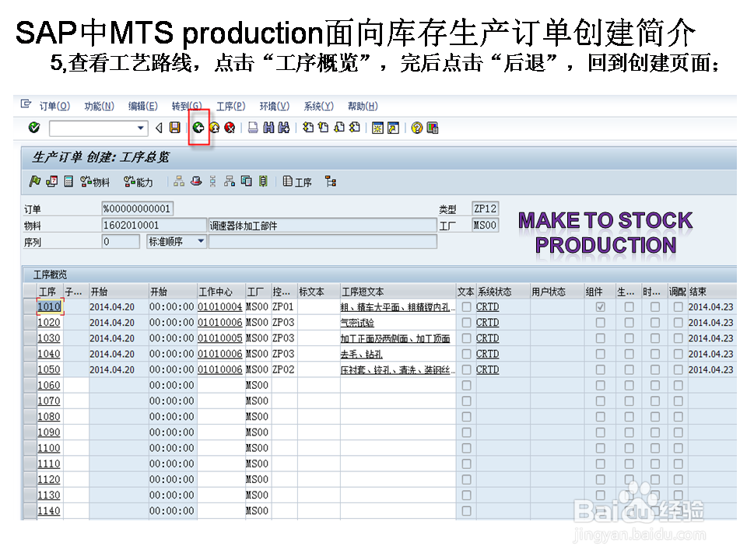The width and height of the screenshot is (747, 560).
Task: Open the 编辑(E) menu
Action: click(x=143, y=106)
